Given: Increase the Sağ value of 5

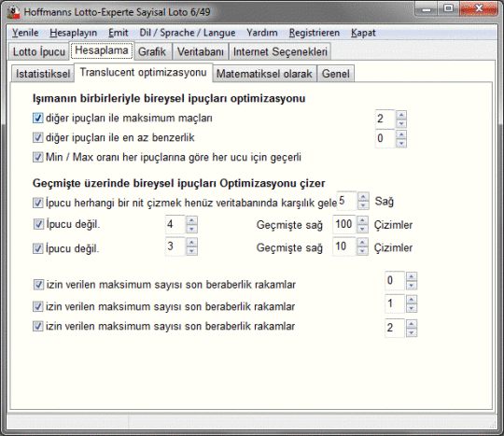Looking at the screenshot, I should tap(363, 196).
